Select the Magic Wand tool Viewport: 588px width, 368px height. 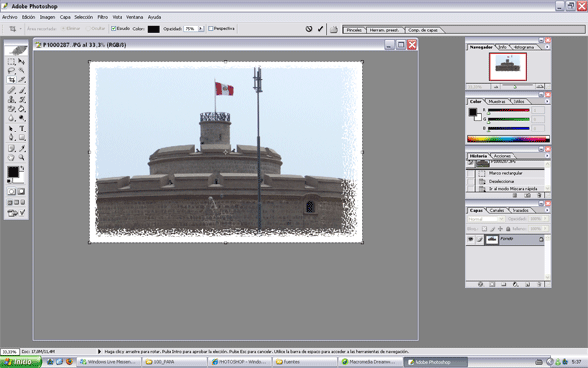(22, 71)
